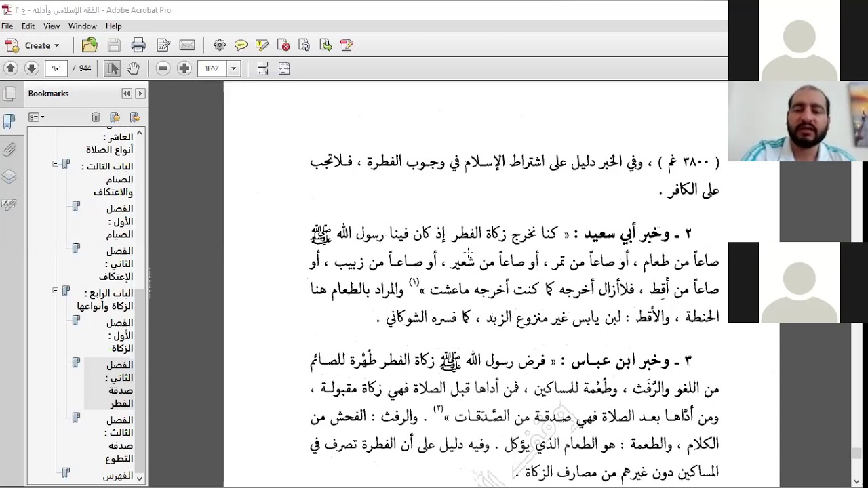The height and width of the screenshot is (488, 868).
Task: Select the الفهرس bookmark
Action: tap(118, 476)
